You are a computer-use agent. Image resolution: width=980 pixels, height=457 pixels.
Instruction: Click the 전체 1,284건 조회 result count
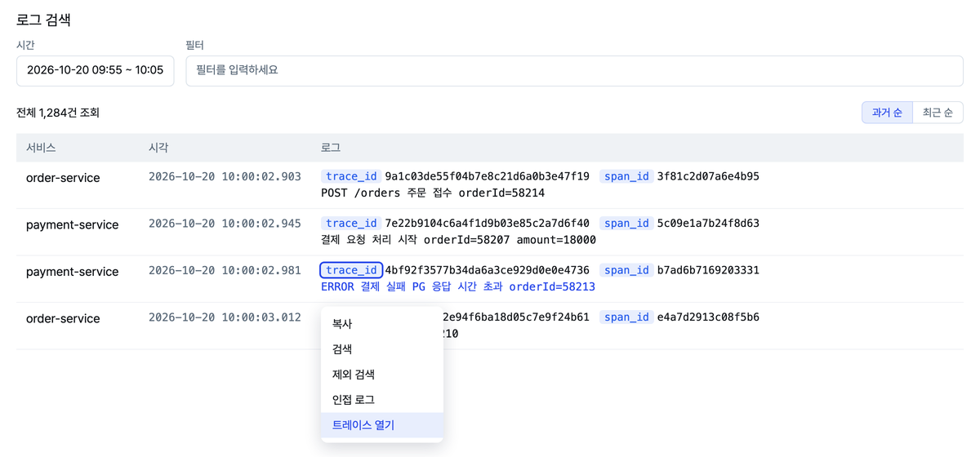pos(58,113)
